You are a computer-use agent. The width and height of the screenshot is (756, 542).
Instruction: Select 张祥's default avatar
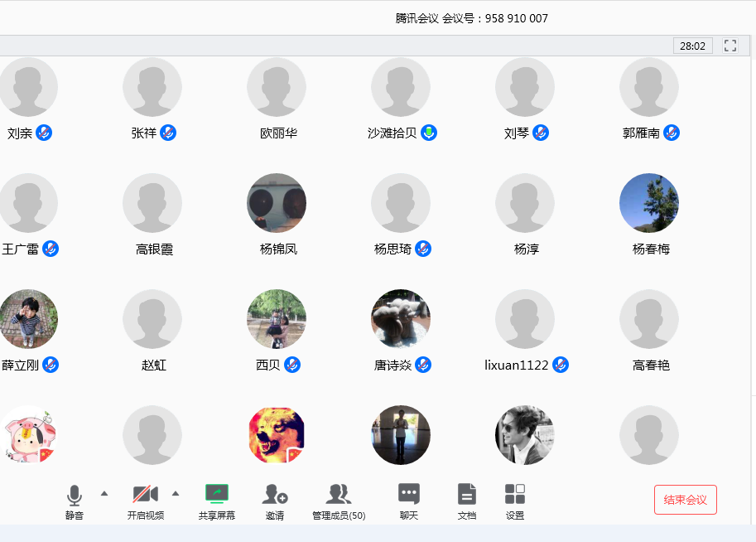tap(152, 87)
